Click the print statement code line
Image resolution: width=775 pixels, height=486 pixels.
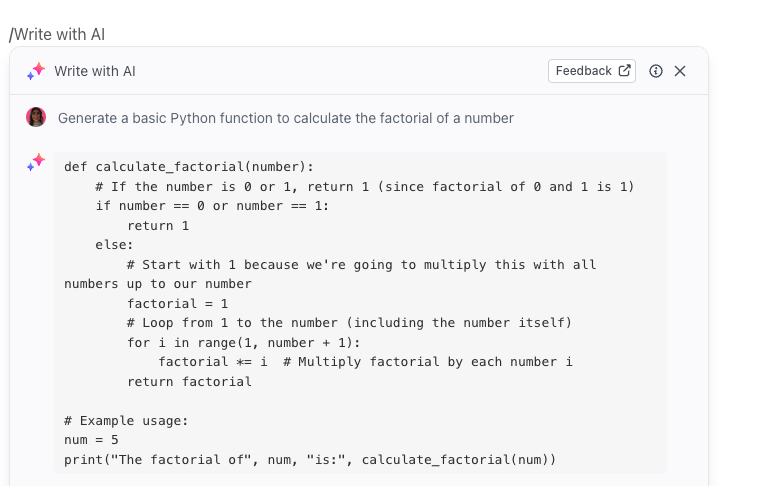click(309, 460)
